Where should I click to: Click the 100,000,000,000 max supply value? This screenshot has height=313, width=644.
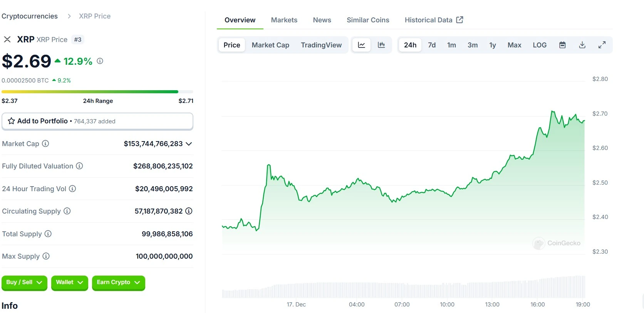[x=164, y=256]
